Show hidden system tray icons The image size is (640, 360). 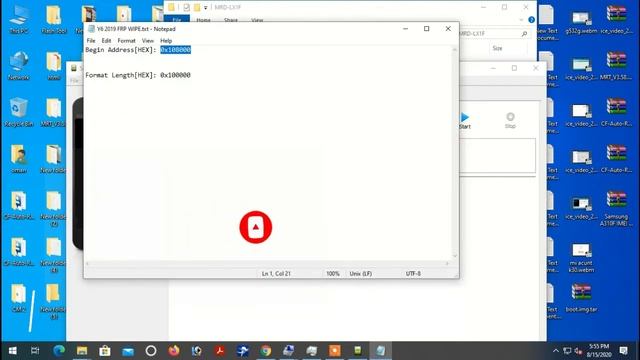pos(556,351)
